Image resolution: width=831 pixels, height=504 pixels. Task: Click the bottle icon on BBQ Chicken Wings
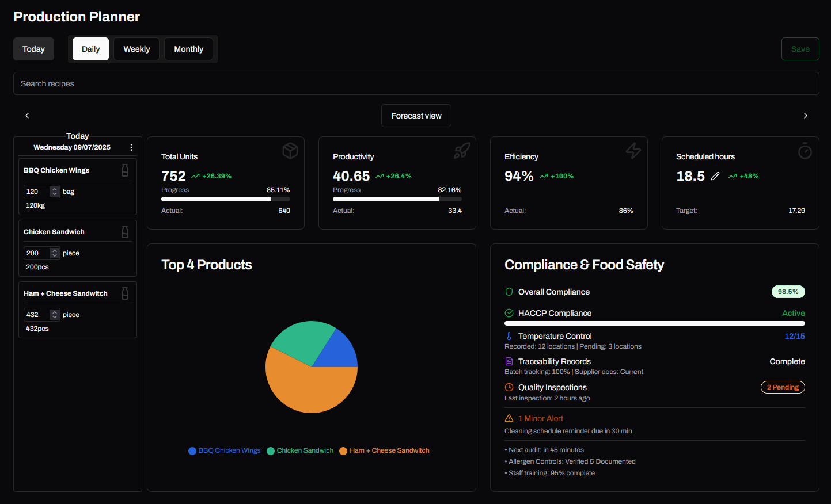tap(125, 170)
